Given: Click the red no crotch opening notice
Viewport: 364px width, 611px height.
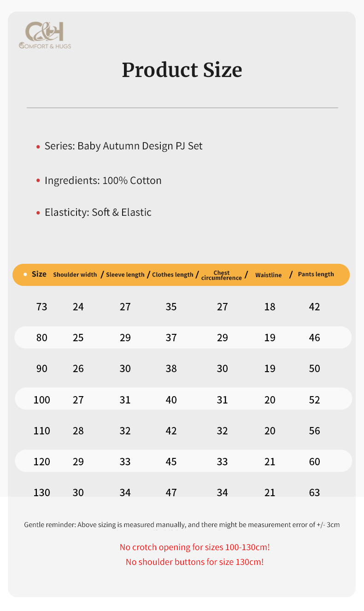Looking at the screenshot, I should (x=195, y=547).
